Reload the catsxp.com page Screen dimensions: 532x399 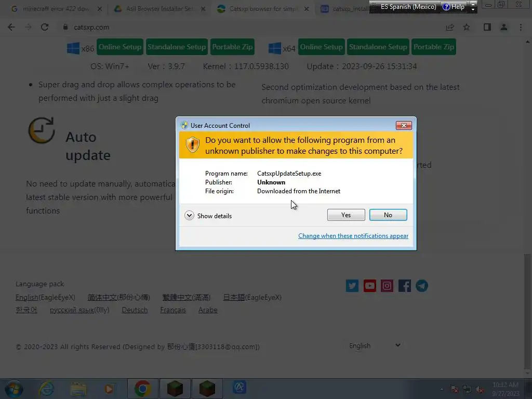click(45, 27)
